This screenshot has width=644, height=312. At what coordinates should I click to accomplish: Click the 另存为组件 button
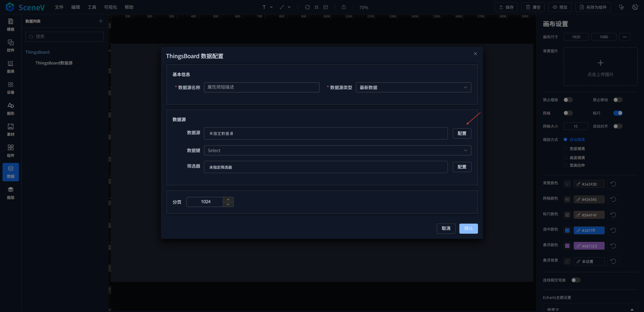pyautogui.click(x=593, y=7)
